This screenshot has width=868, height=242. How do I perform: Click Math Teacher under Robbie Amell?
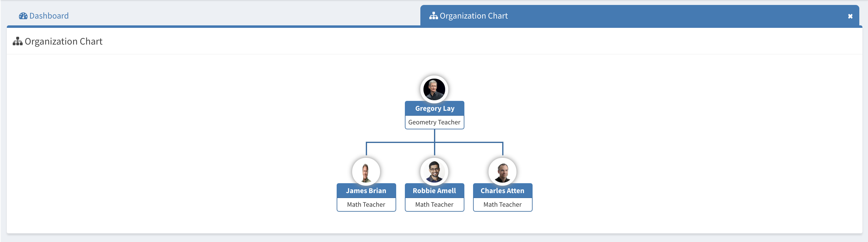click(434, 204)
